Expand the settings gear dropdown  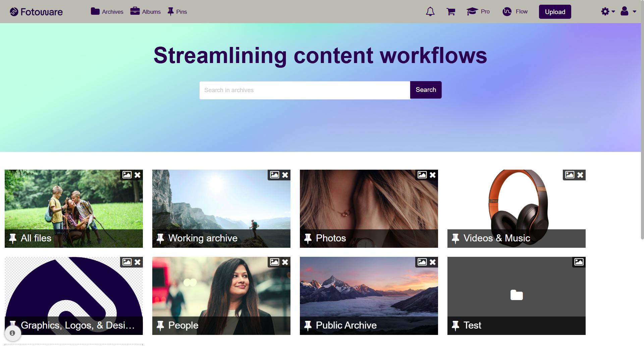click(x=608, y=12)
